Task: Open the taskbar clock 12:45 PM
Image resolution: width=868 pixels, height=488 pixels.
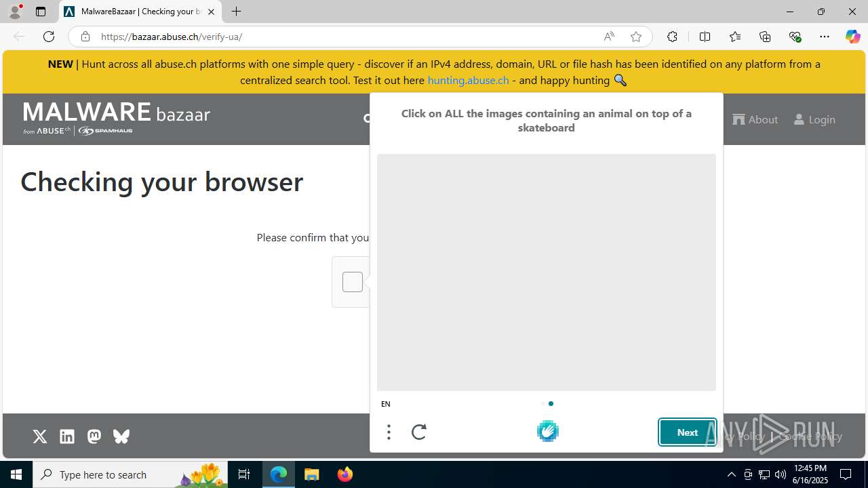Action: coord(810,474)
